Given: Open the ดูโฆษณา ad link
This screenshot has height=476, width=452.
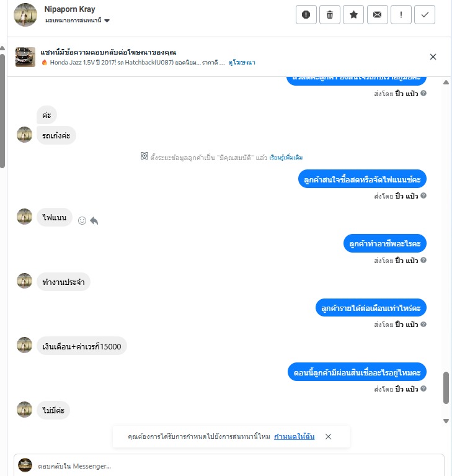Looking at the screenshot, I should [x=242, y=62].
